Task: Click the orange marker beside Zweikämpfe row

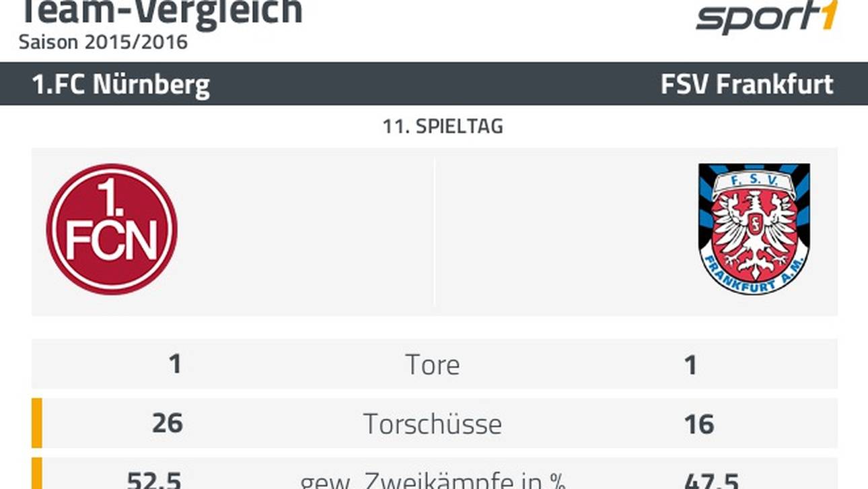Action: [37, 474]
